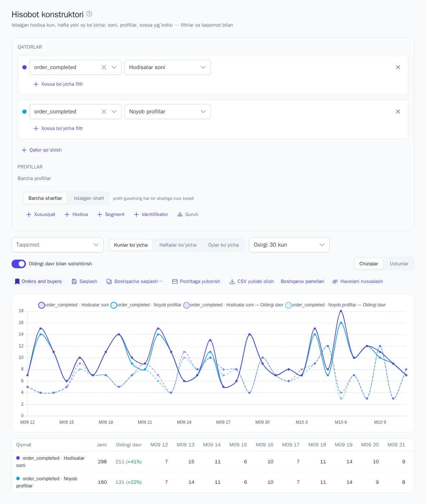This screenshot has height=504, width=426.
Task: Select the Barcha shartlar condition mode
Action: click(x=45, y=198)
